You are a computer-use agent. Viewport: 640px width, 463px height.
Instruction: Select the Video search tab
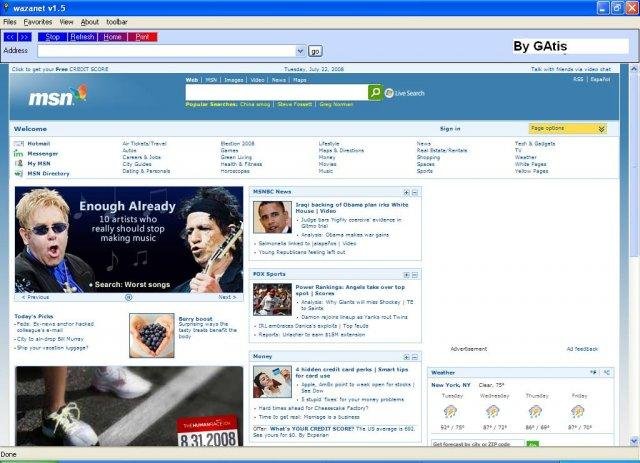pos(257,80)
